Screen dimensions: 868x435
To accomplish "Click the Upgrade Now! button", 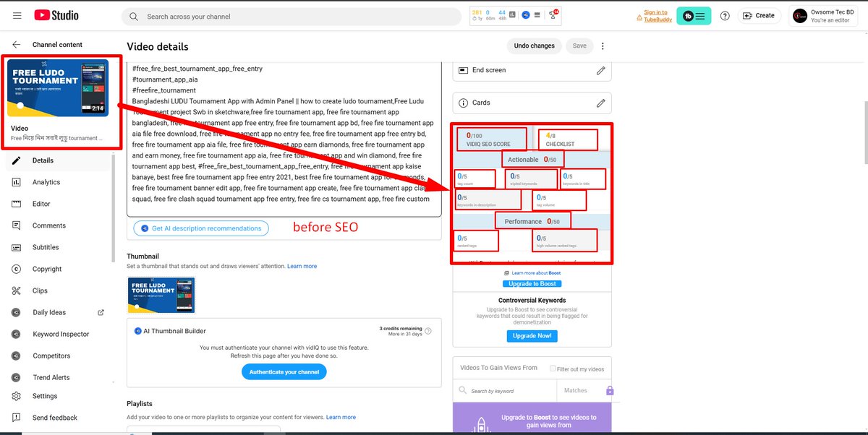I will pos(532,336).
